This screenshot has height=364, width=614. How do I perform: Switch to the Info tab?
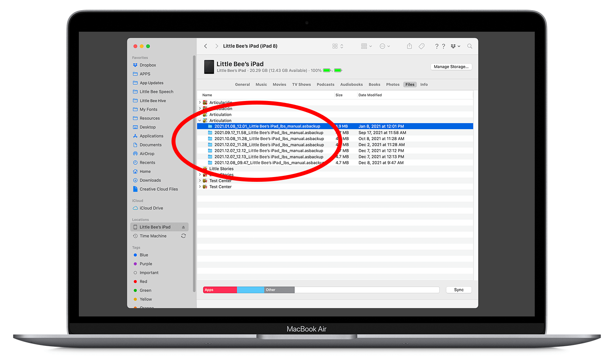pos(424,85)
